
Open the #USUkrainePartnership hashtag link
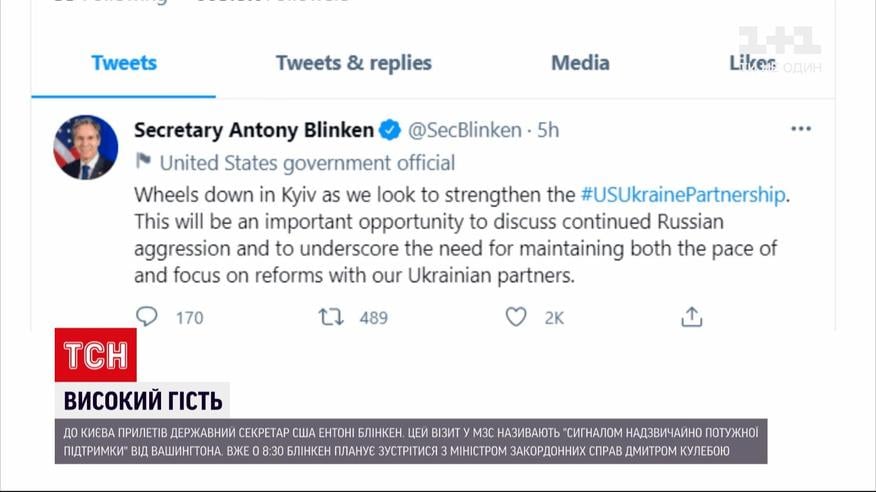[x=683, y=193]
